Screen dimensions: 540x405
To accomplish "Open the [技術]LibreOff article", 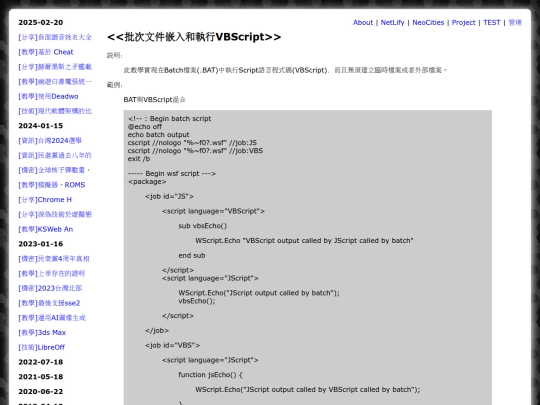I will pyautogui.click(x=42, y=347).
